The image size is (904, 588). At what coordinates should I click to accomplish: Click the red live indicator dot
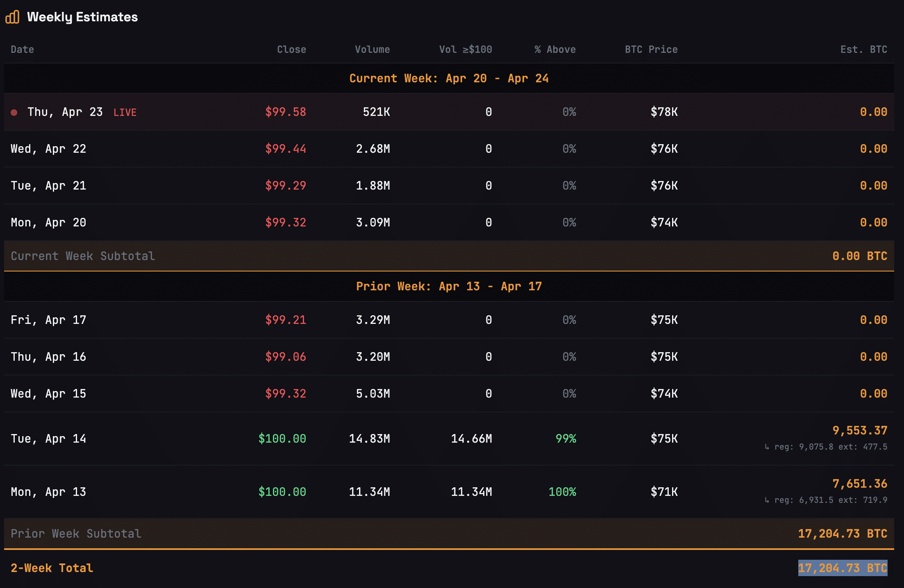point(14,112)
